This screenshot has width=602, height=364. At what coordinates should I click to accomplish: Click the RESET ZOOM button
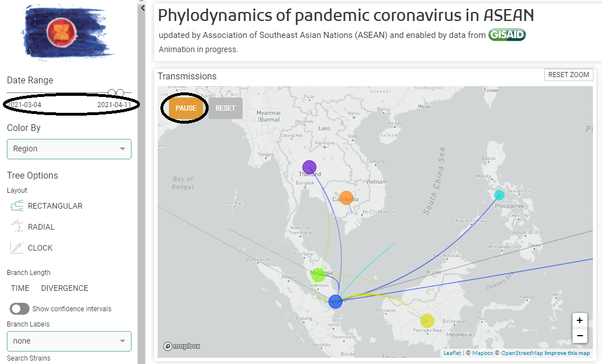tap(569, 74)
